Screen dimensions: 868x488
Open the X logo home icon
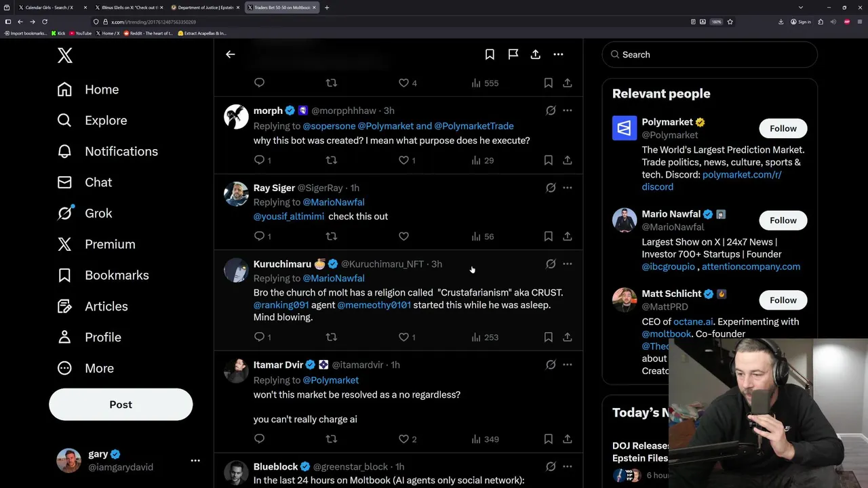65,56
